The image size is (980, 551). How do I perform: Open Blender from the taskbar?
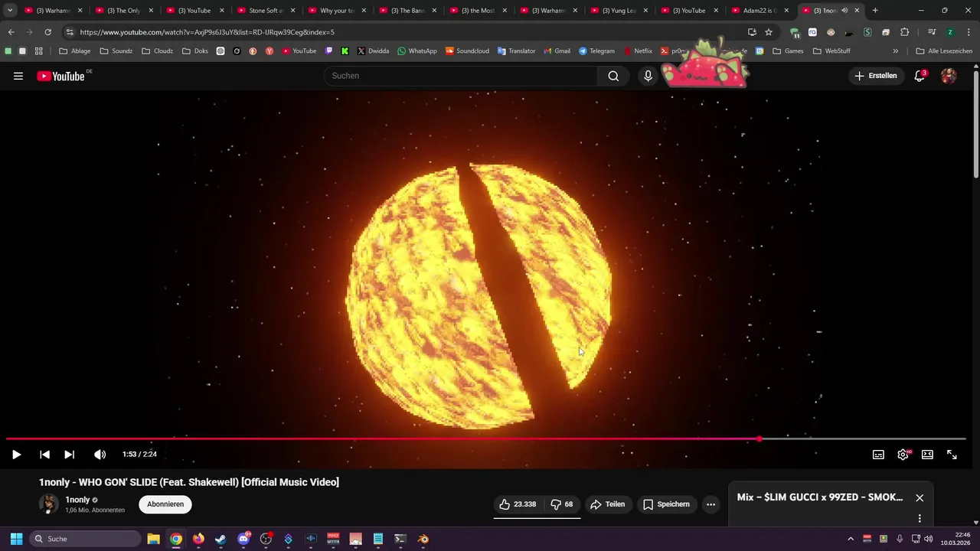423,539
